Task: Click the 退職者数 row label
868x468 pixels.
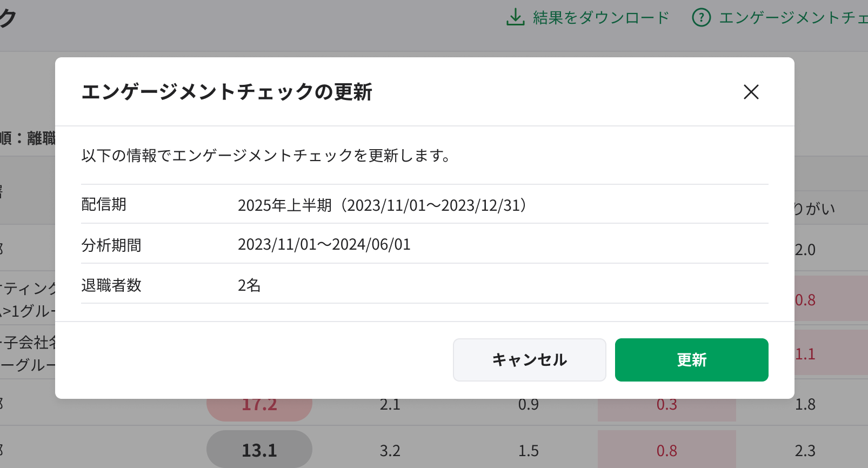Action: point(111,285)
